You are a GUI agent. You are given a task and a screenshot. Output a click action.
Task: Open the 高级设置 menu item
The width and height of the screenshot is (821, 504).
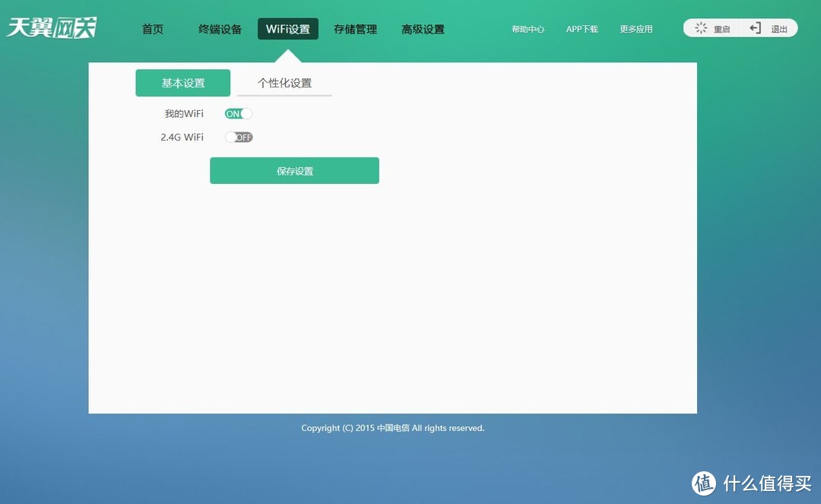click(423, 29)
